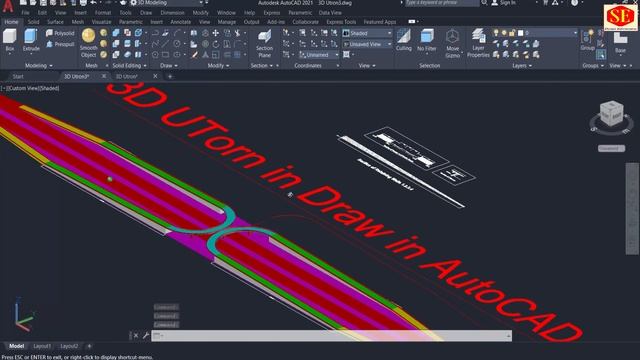Click the layer color white swatch
This screenshot has height=360, width=640.
point(520,33)
